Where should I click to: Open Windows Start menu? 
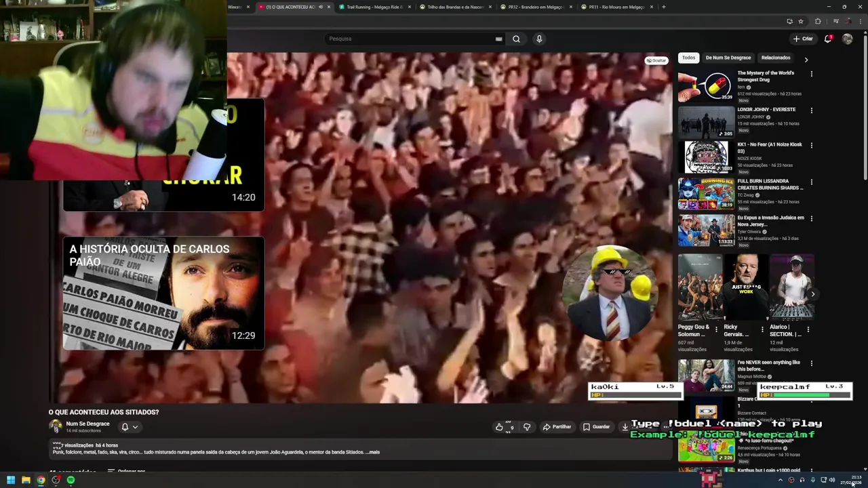tap(11, 480)
